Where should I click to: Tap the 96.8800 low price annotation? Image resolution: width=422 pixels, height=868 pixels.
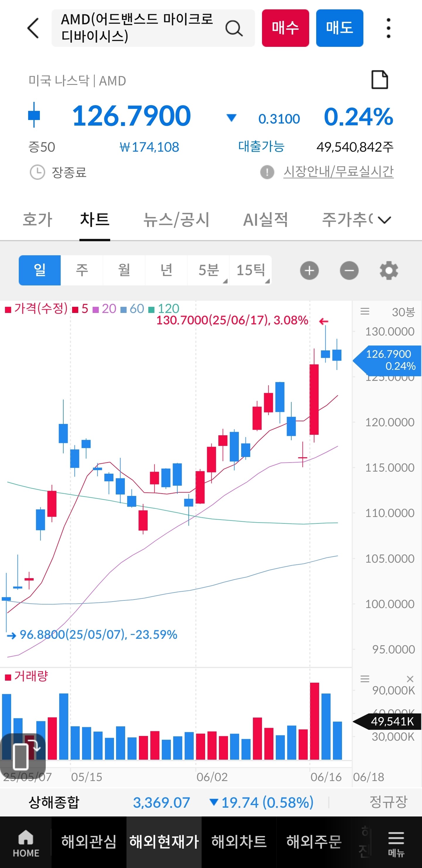[98, 635]
